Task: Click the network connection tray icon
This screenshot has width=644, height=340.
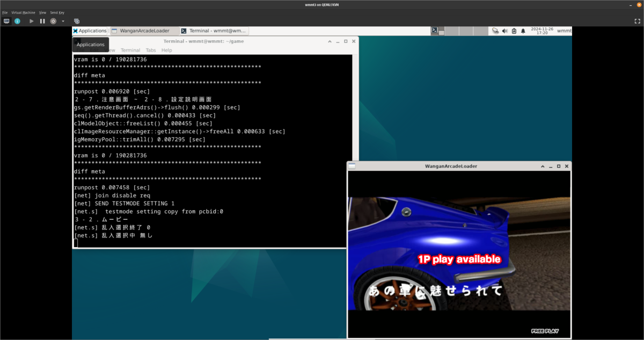Action: coord(495,31)
